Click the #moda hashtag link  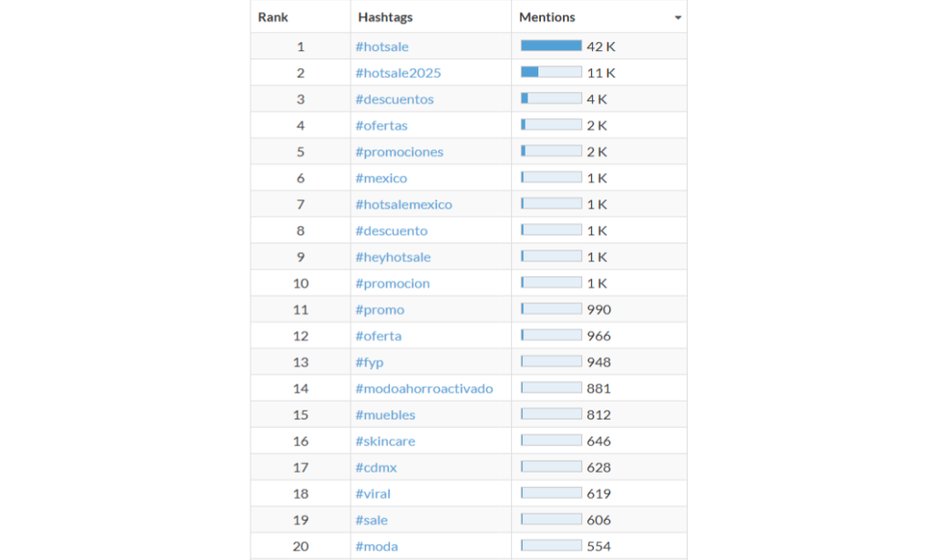(x=376, y=547)
